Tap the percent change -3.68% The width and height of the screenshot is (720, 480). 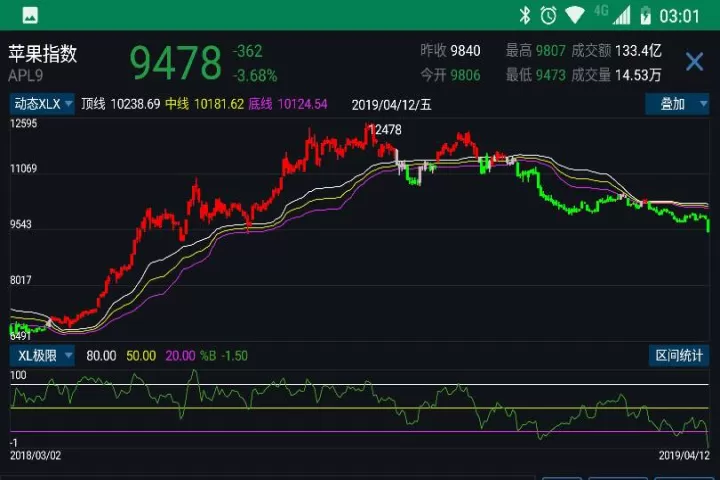click(255, 76)
